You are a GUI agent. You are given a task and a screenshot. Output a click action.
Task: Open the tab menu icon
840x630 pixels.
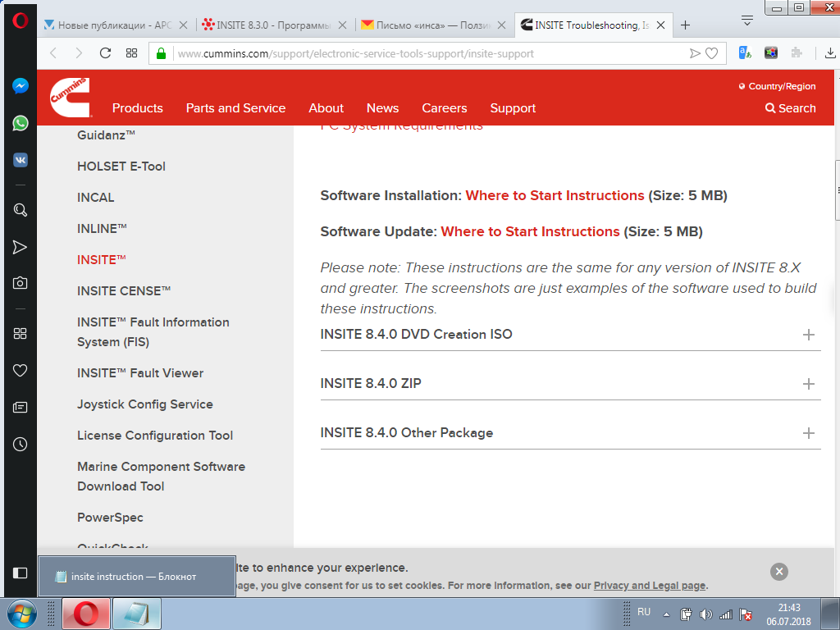pos(747,21)
